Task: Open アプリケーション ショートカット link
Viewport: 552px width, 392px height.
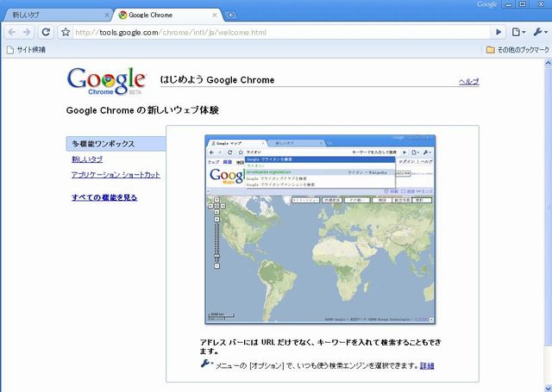Action: click(116, 175)
